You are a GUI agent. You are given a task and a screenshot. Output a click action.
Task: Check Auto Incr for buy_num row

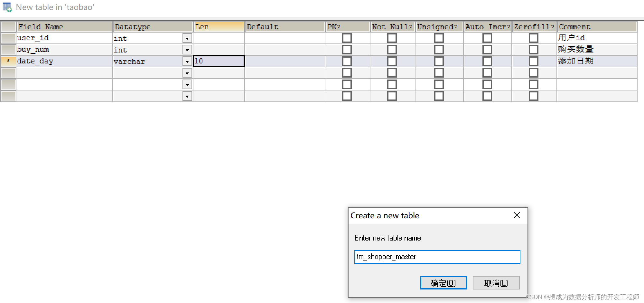[487, 50]
